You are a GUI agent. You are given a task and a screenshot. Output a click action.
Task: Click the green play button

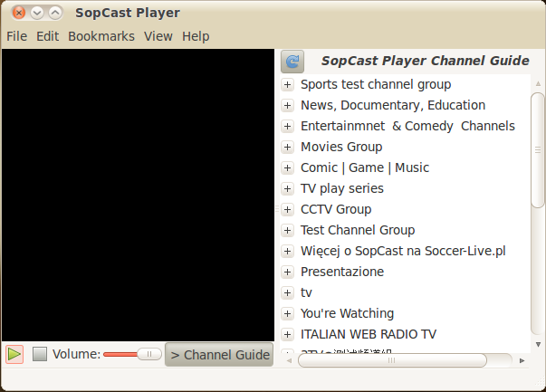pyautogui.click(x=14, y=354)
